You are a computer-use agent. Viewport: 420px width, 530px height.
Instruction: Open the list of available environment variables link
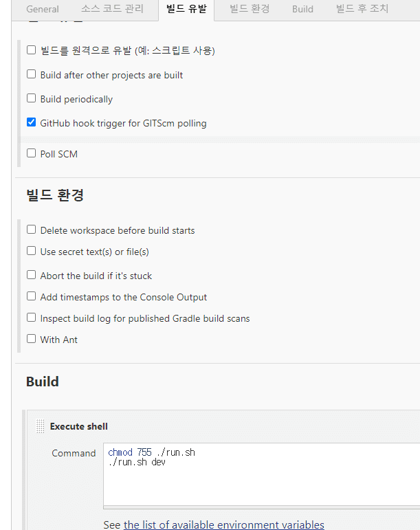point(223,525)
